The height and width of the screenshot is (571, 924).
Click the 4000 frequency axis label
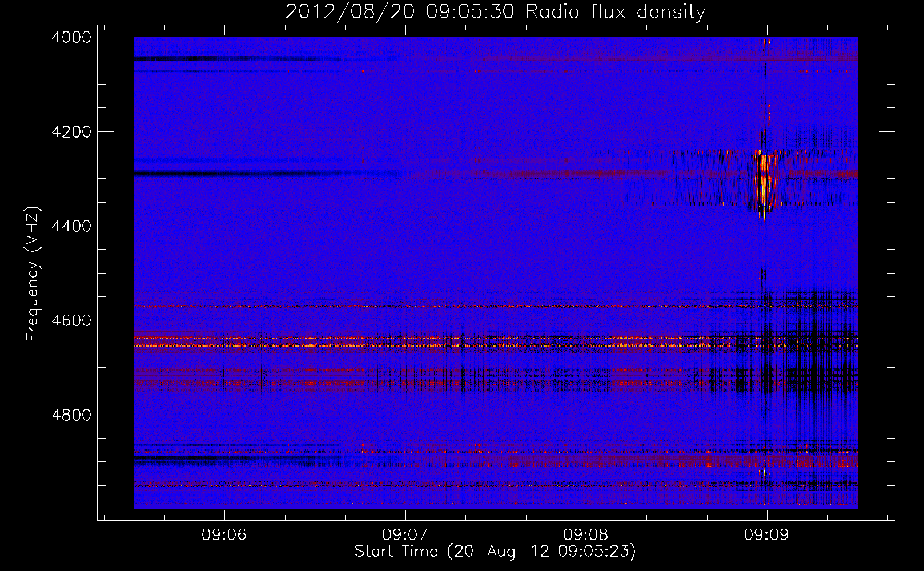coord(71,37)
